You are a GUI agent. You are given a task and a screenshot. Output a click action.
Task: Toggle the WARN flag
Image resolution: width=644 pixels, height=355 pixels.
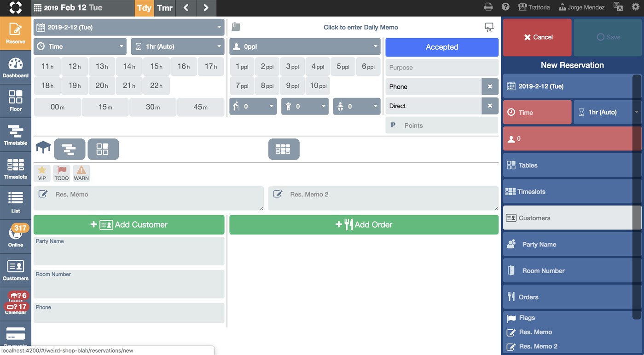81,173
